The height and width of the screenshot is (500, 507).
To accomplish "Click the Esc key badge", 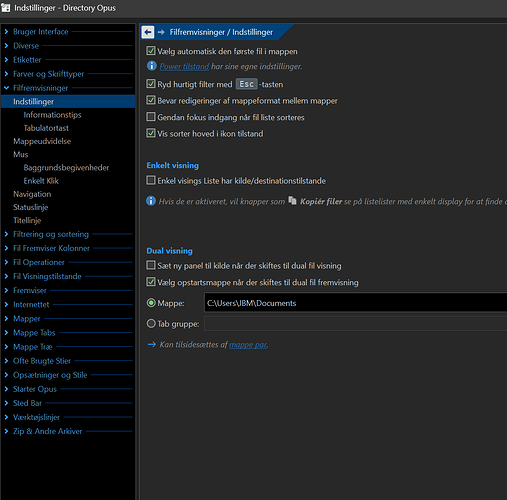I will (x=247, y=84).
